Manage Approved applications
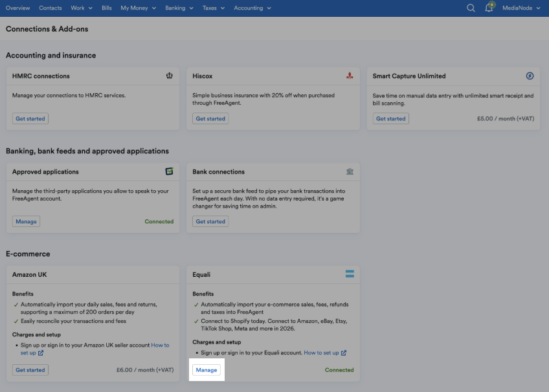The width and height of the screenshot is (549, 392). click(26, 221)
